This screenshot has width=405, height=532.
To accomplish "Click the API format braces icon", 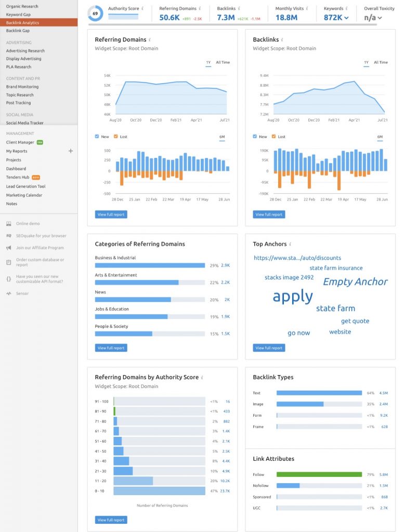I will (x=9, y=279).
